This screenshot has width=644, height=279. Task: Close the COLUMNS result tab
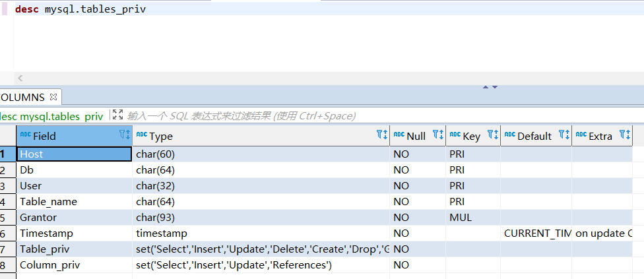(54, 97)
